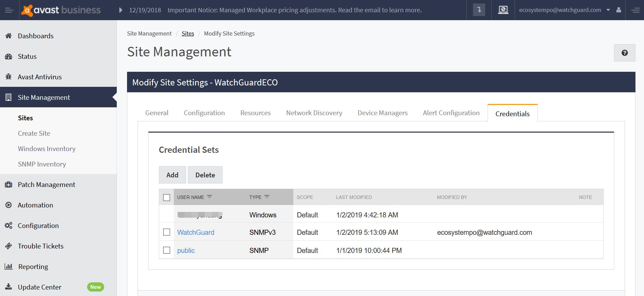Open the WatchGuard credential link
This screenshot has width=644, height=296.
coord(196,232)
